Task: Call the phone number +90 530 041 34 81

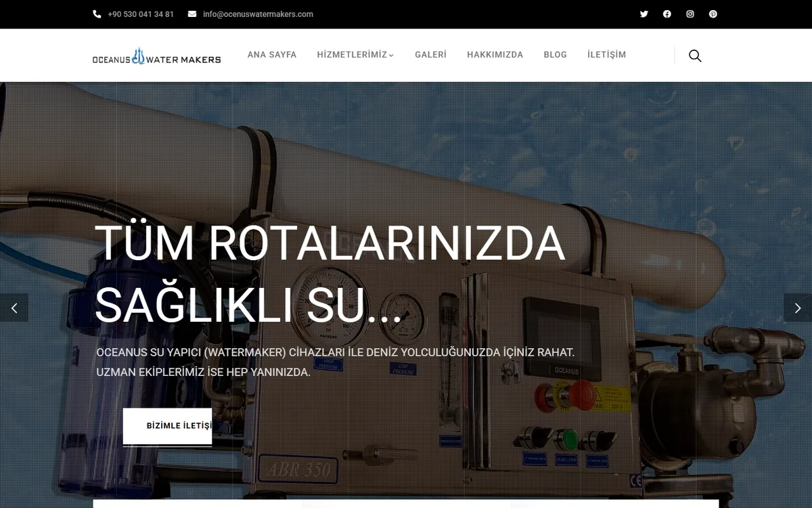Action: click(x=141, y=14)
